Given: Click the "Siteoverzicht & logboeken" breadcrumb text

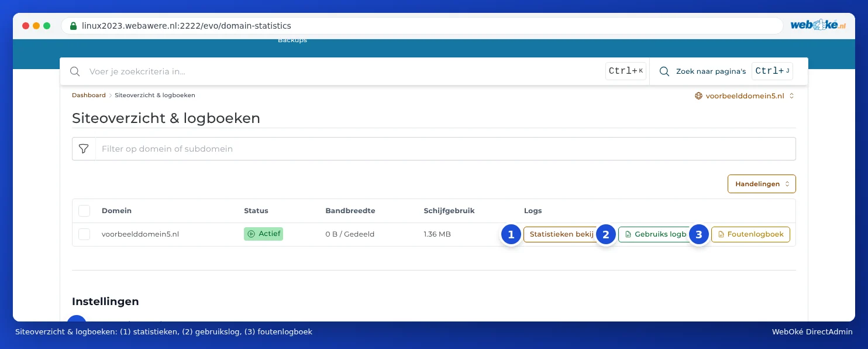Looking at the screenshot, I should coord(155,95).
